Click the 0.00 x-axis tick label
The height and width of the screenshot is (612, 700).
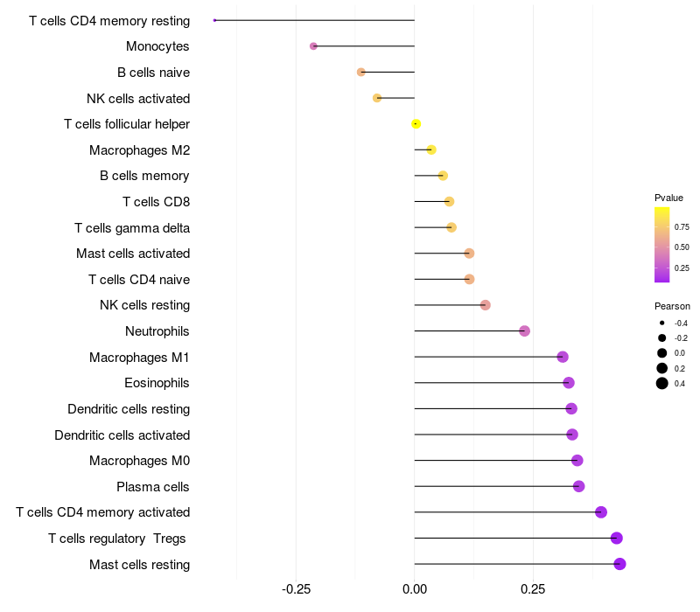[x=414, y=589]
